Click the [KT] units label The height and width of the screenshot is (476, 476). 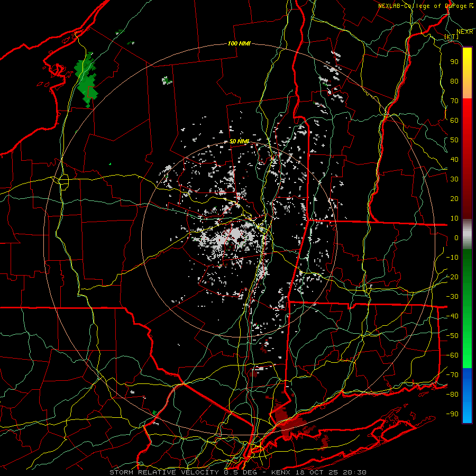(x=452, y=36)
